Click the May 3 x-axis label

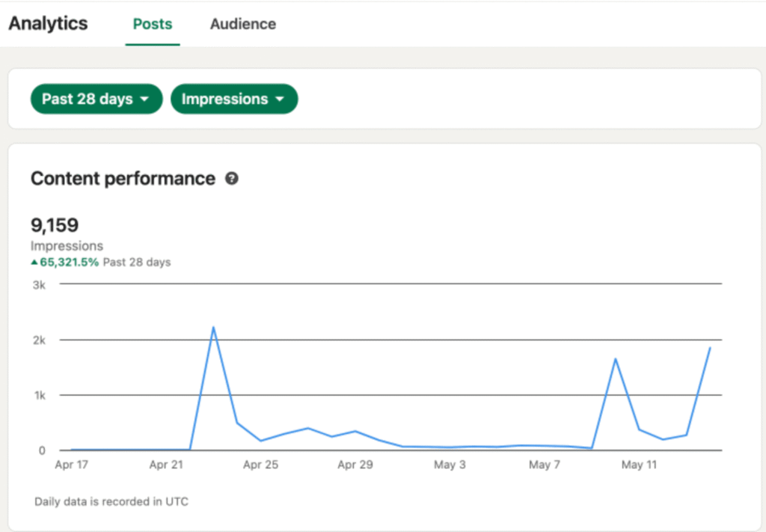[450, 465]
